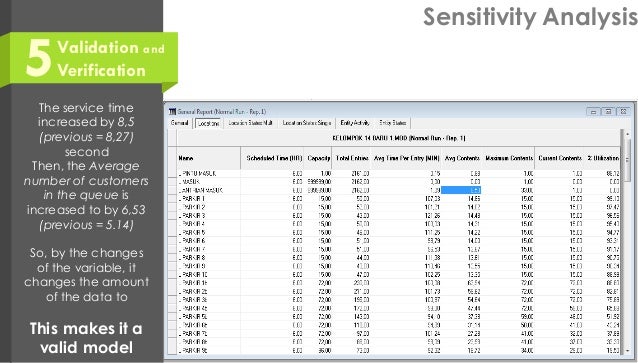Open the Location States Single tab
Image resolution: width=638 pixels, height=363 pixels.
click(x=307, y=123)
